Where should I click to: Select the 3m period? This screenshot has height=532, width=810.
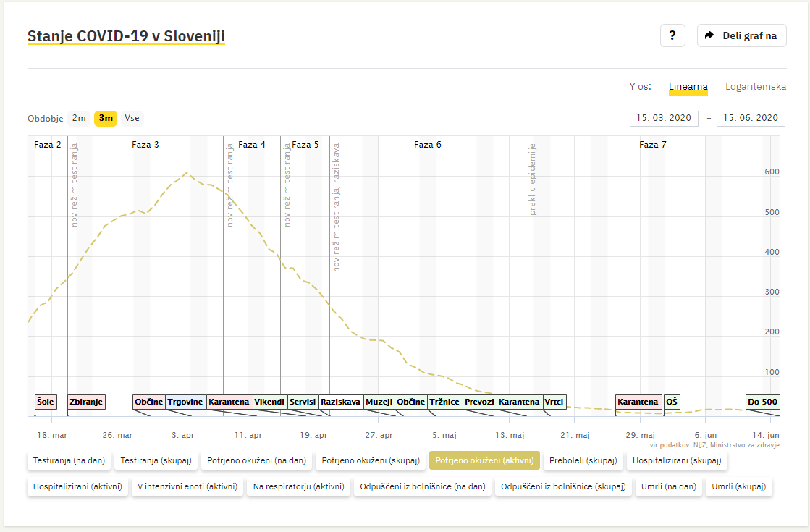(106, 118)
